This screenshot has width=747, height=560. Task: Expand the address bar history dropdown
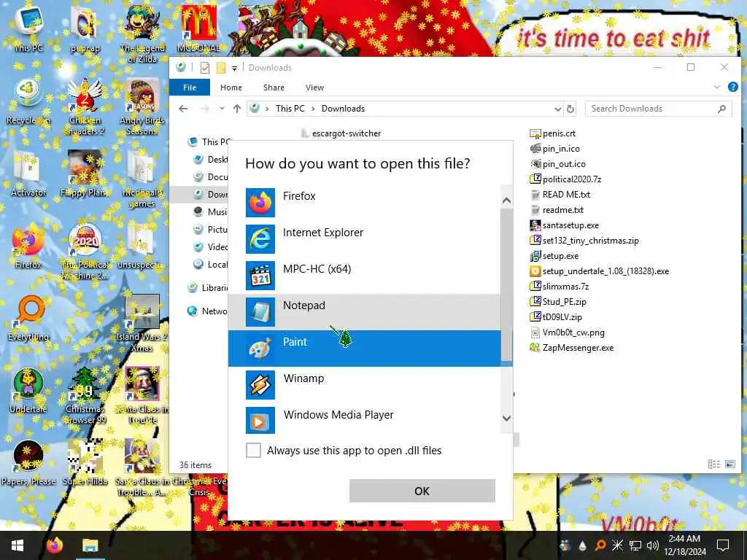coord(558,109)
